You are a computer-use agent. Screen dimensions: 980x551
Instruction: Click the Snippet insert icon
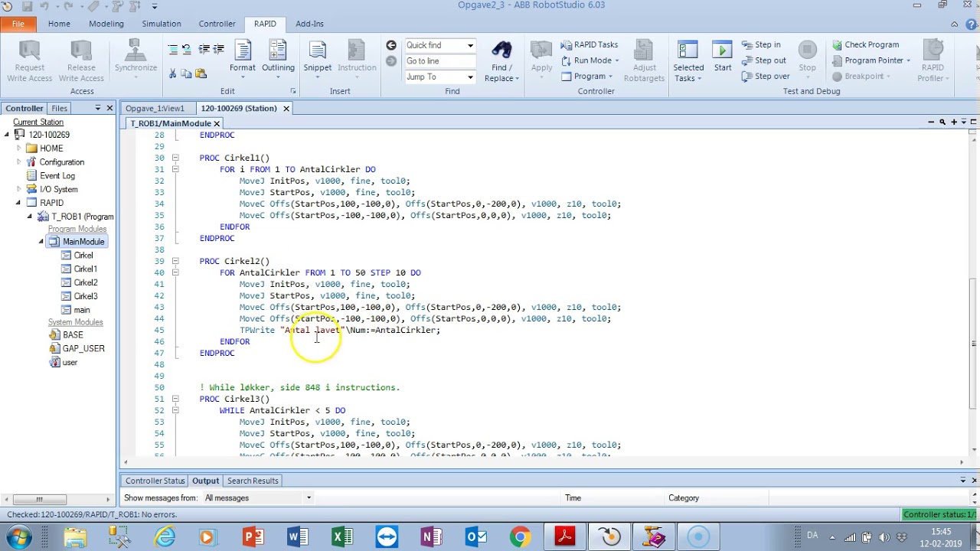pos(317,51)
